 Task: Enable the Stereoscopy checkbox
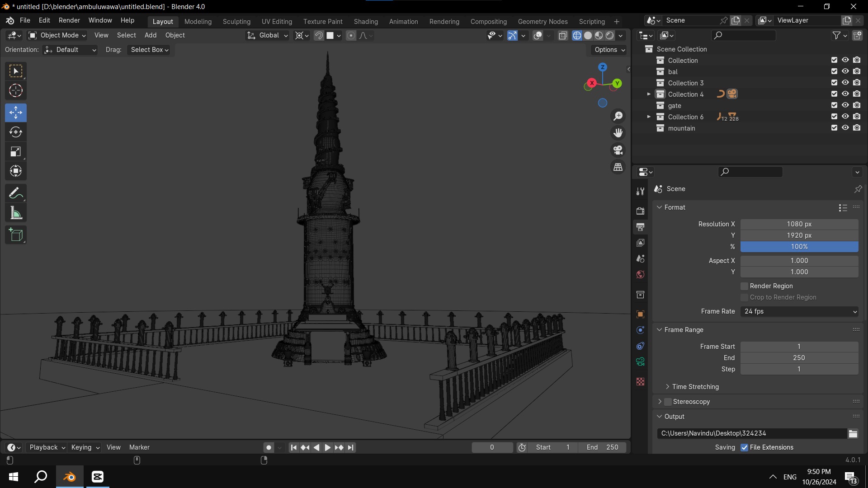coord(668,402)
